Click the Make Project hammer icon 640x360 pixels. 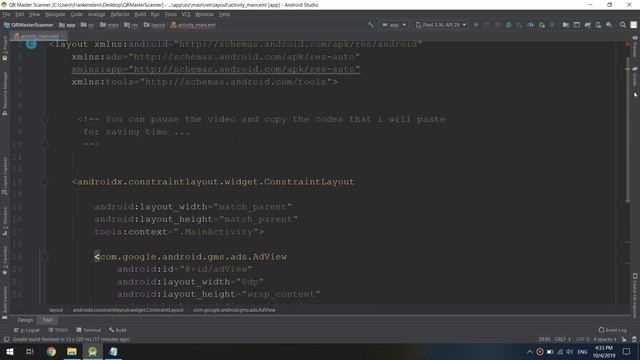tap(371, 25)
